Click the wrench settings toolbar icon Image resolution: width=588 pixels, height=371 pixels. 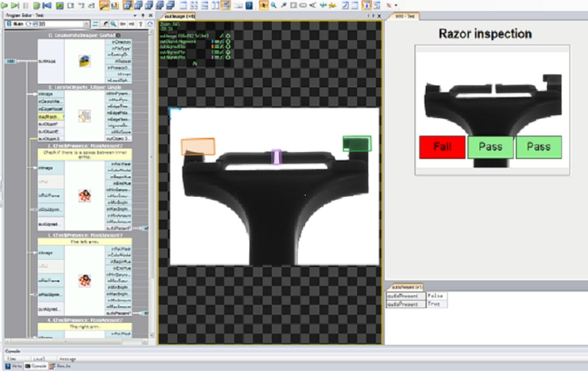pos(105,5)
